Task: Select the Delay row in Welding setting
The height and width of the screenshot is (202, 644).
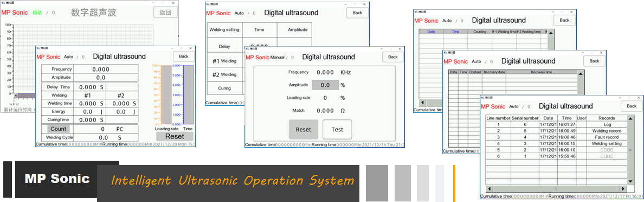Action: 224,47
